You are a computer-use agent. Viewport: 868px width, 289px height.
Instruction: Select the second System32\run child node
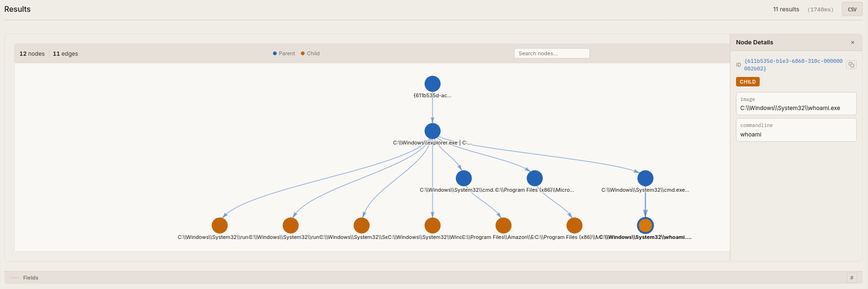coord(290,225)
